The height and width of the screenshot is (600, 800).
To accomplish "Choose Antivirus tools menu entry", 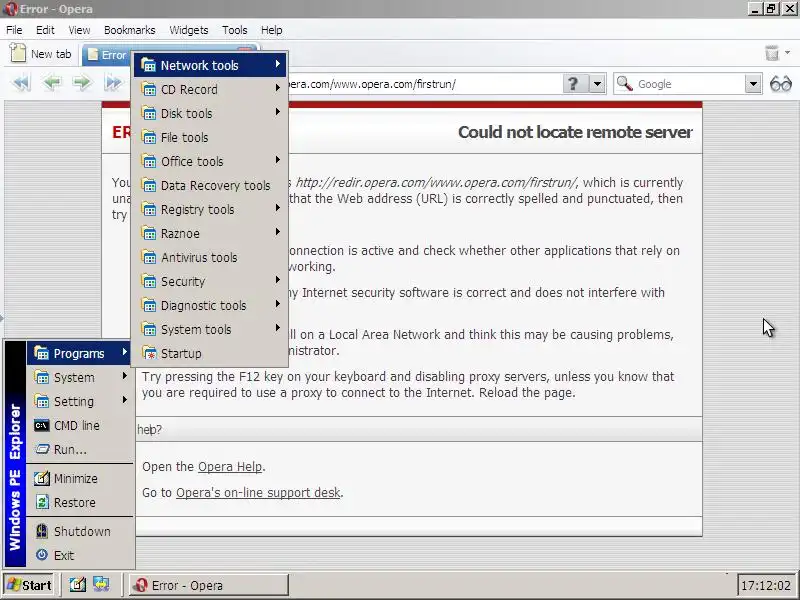I will pos(210,257).
